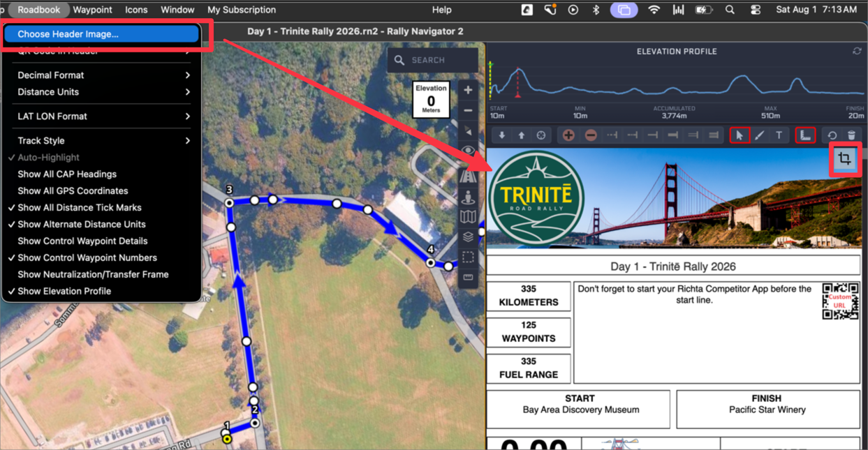Click the street view person icon

pos(468,197)
